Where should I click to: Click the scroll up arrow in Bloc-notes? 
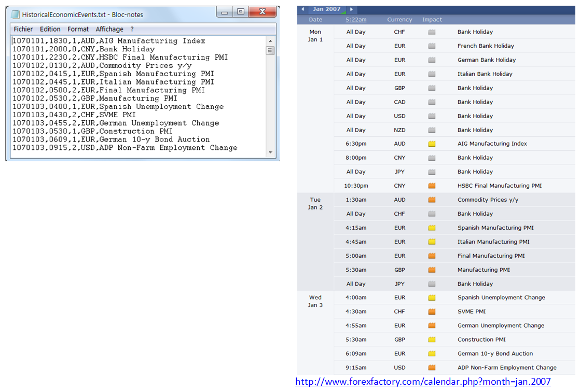270,40
